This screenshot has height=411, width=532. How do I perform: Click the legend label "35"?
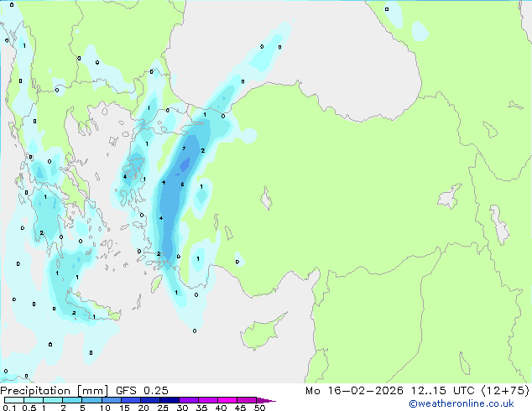201,408
